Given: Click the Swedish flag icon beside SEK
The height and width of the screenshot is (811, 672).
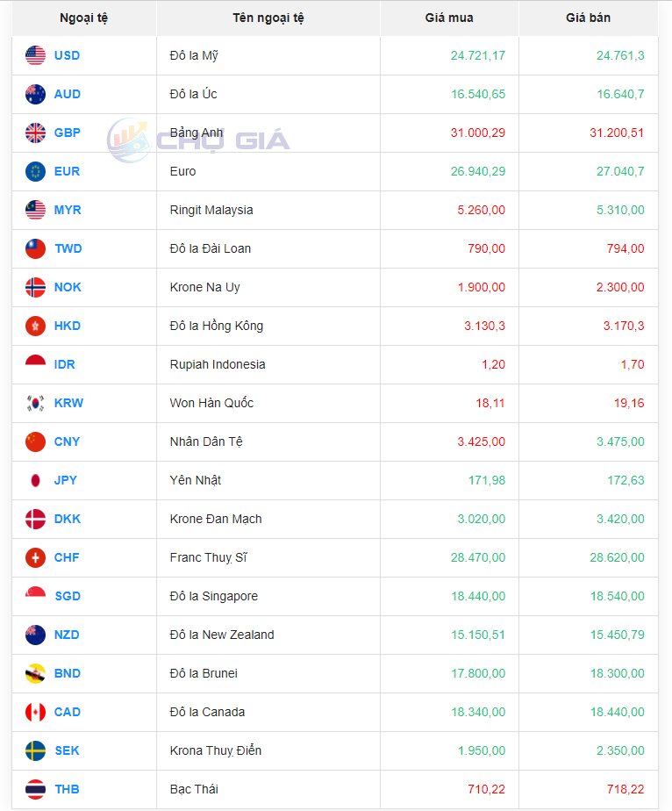Looking at the screenshot, I should [35, 750].
